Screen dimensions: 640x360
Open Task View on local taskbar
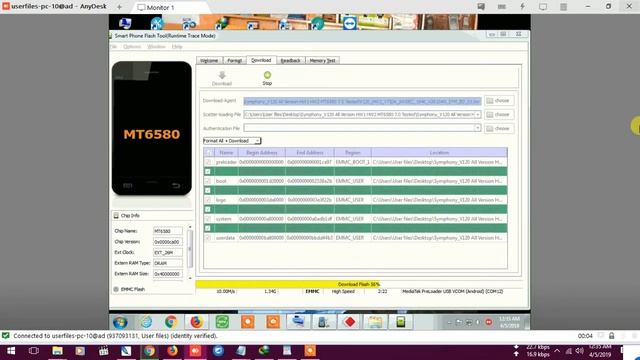[x=34, y=351]
